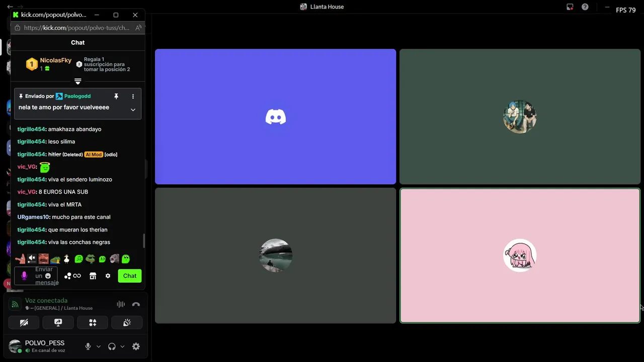The height and width of the screenshot is (362, 644).
Task: Insert praying Pepe emote
Action: click(55, 259)
